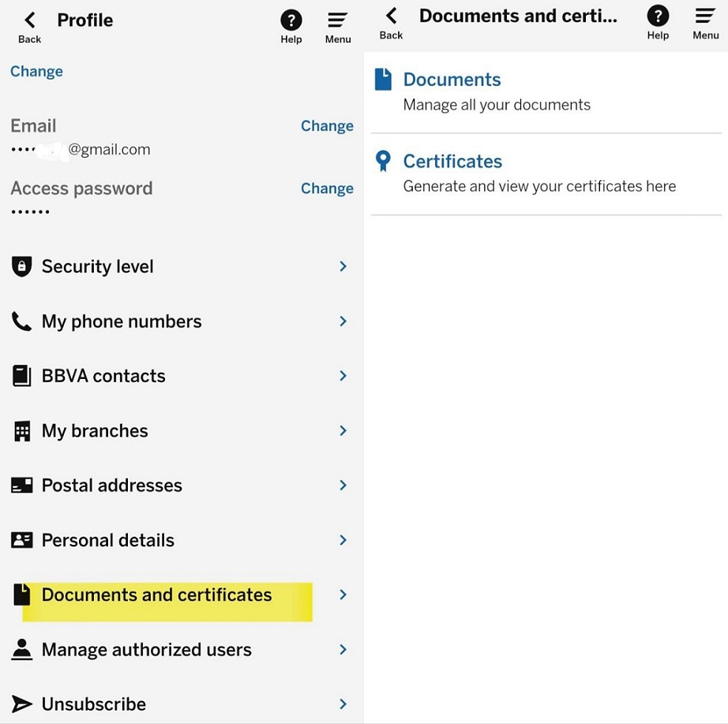Expand BBVA contacts with its chevron

343,376
